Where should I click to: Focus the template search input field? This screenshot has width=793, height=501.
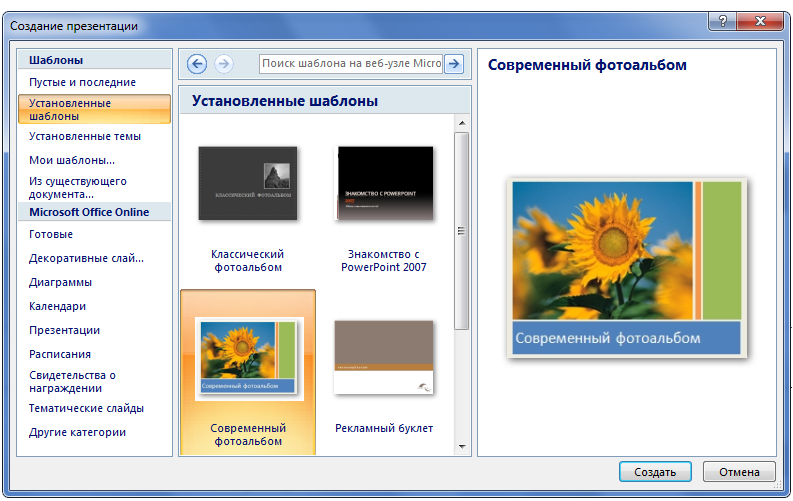[351, 64]
